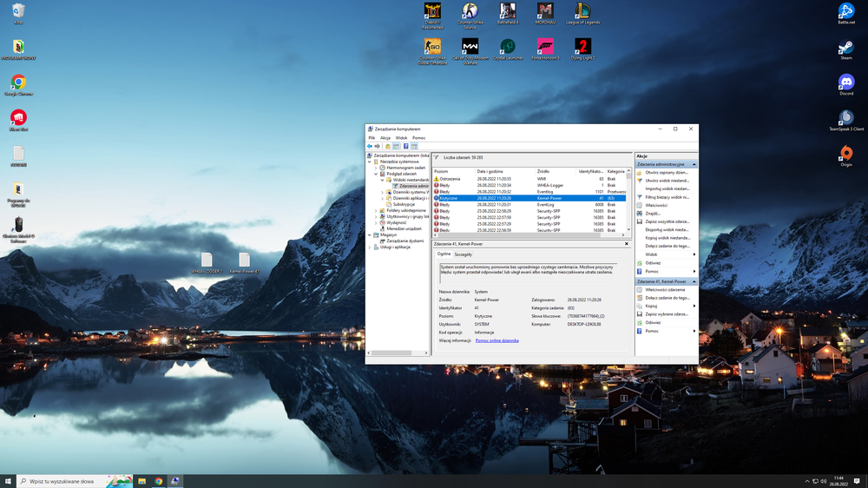The image size is (868, 488).
Task: Select the Dying Light 2 desktop icon
Action: click(x=583, y=49)
